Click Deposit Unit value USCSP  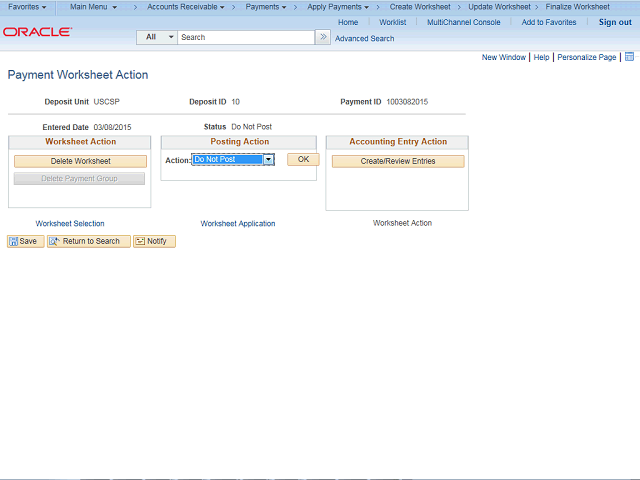(x=107, y=102)
